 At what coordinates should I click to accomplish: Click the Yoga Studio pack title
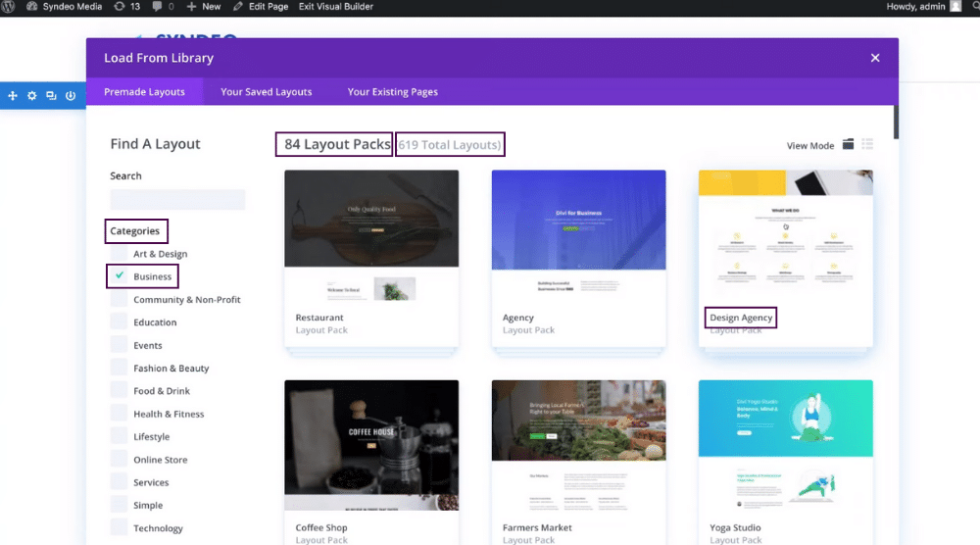pyautogui.click(x=735, y=527)
